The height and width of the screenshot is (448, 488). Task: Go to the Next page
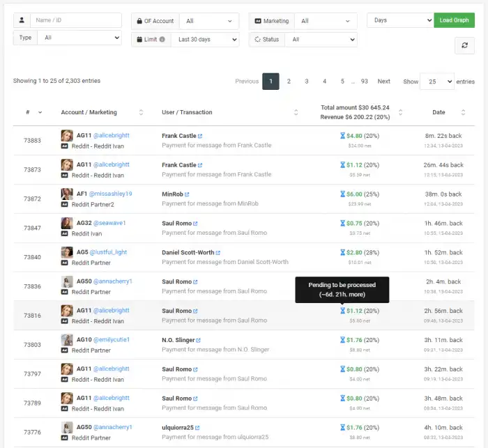(x=383, y=82)
